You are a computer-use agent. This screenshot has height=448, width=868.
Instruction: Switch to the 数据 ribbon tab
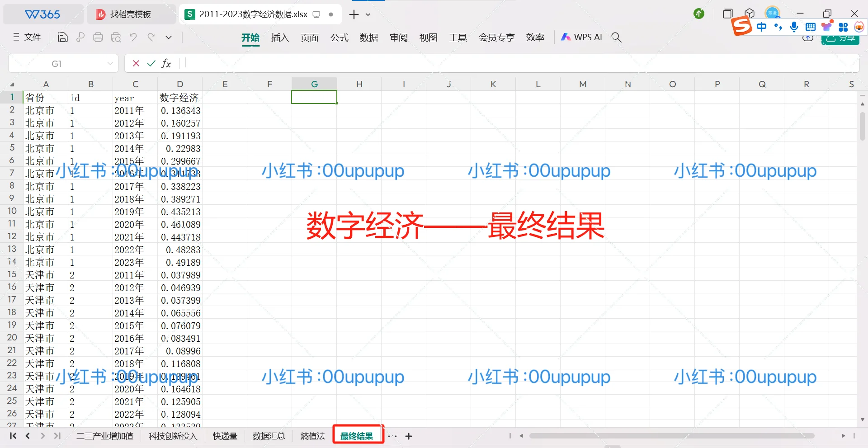(369, 38)
